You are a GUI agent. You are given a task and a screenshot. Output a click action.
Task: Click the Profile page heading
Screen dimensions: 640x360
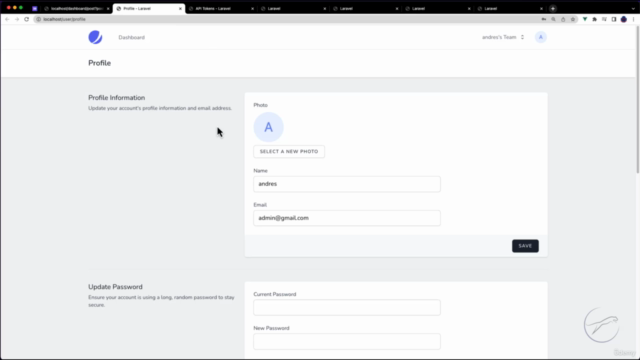coord(100,63)
